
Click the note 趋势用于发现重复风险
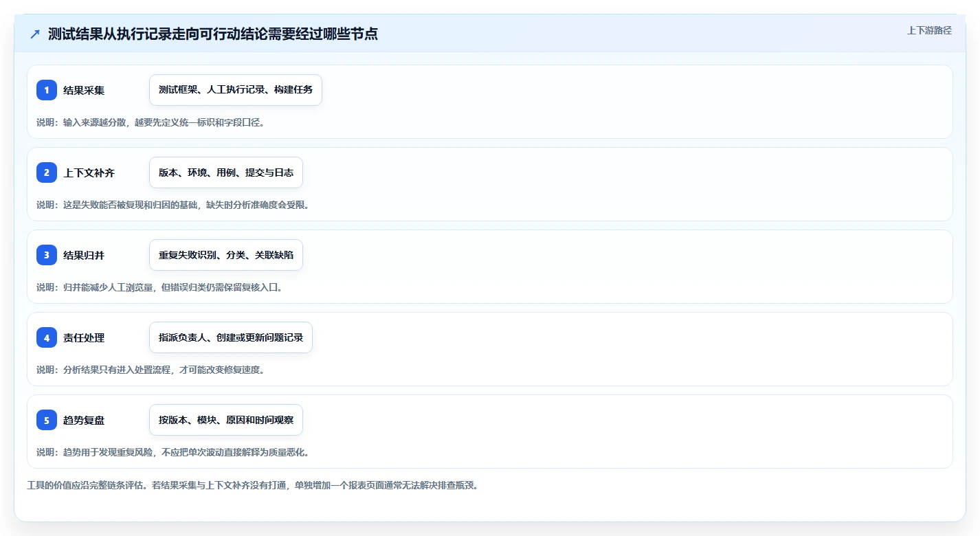pyautogui.click(x=109, y=452)
